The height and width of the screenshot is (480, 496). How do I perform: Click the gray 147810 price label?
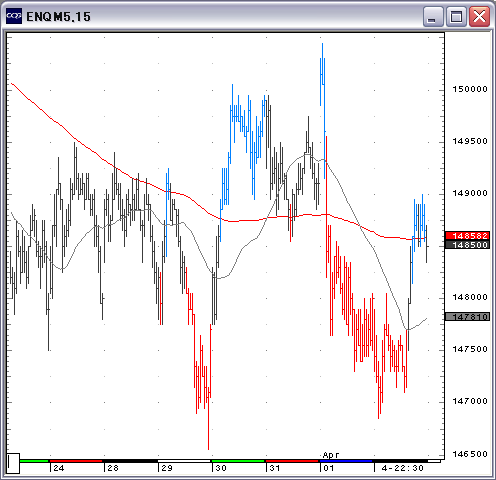coord(468,316)
